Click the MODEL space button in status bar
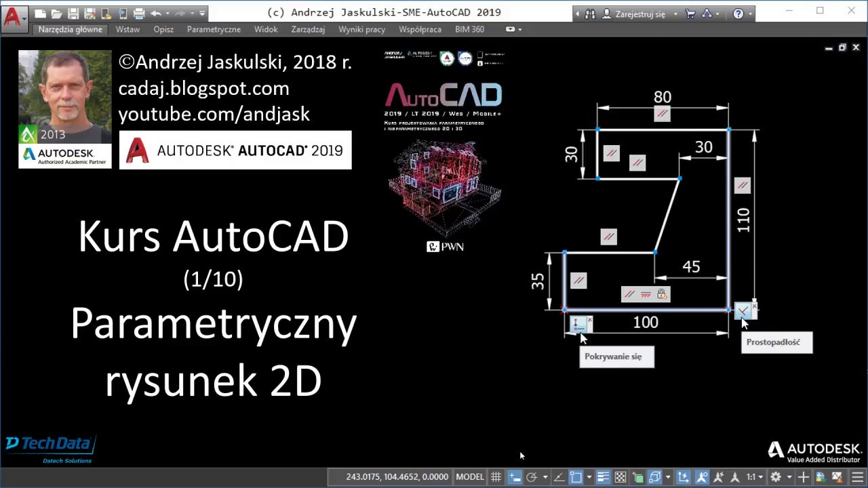 (x=470, y=477)
